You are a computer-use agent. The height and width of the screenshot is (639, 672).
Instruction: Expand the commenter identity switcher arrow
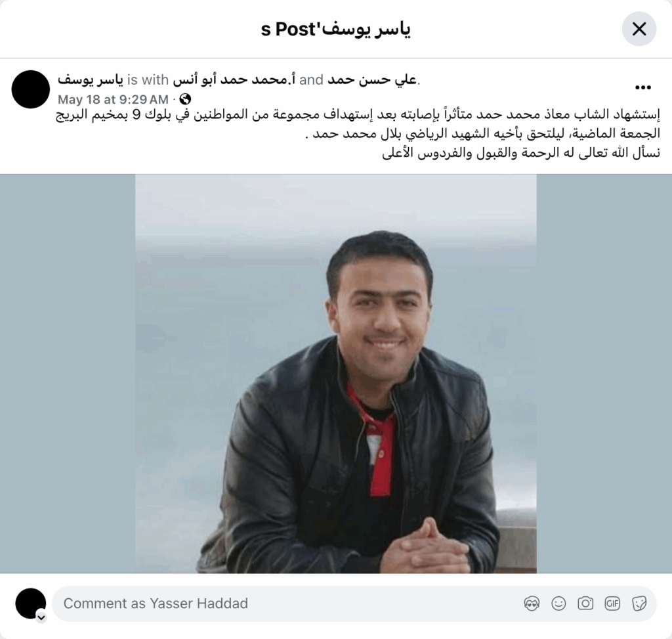(41, 617)
